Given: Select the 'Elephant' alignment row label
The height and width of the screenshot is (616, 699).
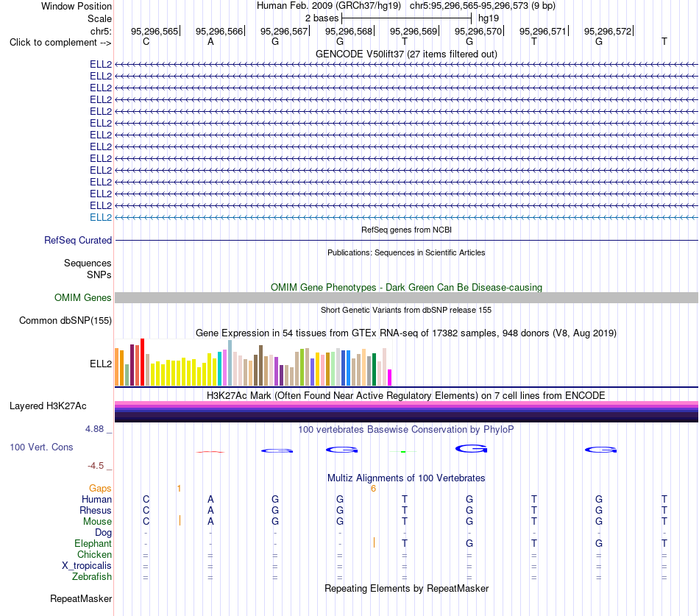Looking at the screenshot, I should [x=93, y=543].
